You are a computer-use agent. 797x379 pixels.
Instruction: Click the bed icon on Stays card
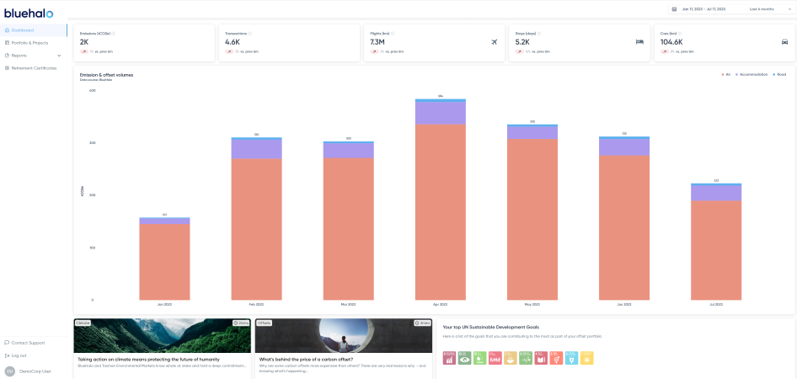[x=639, y=42]
